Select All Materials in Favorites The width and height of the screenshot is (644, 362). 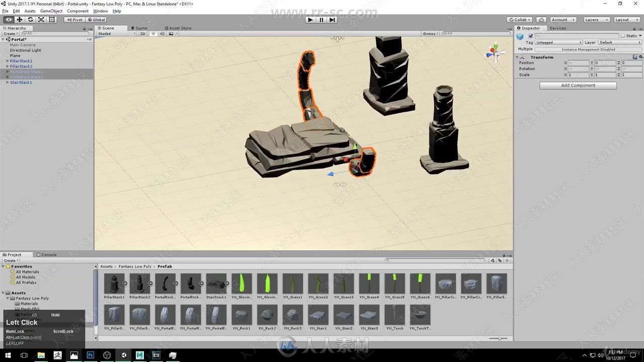coord(27,272)
